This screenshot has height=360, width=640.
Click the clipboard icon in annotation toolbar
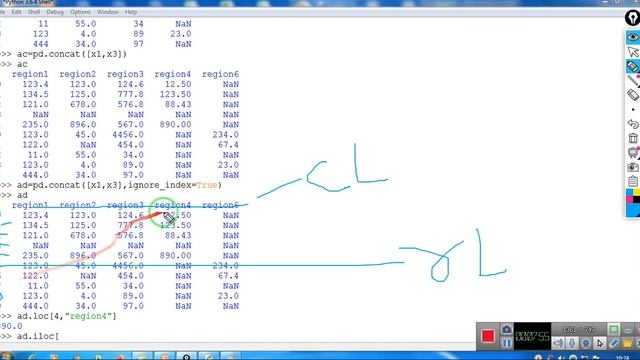click(633, 181)
